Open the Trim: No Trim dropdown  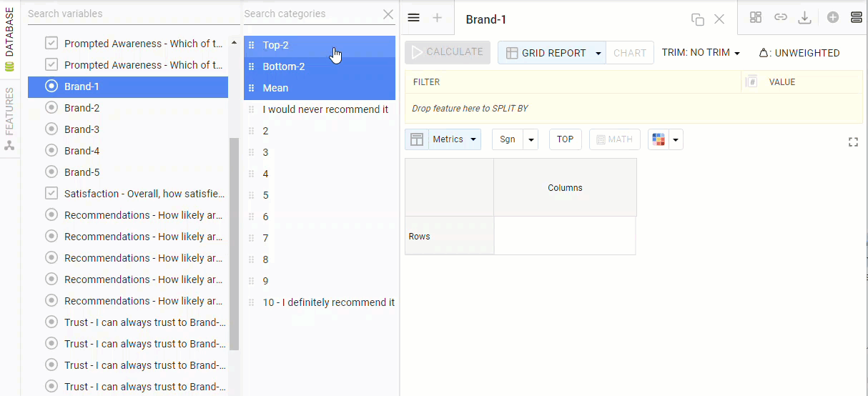tap(701, 53)
